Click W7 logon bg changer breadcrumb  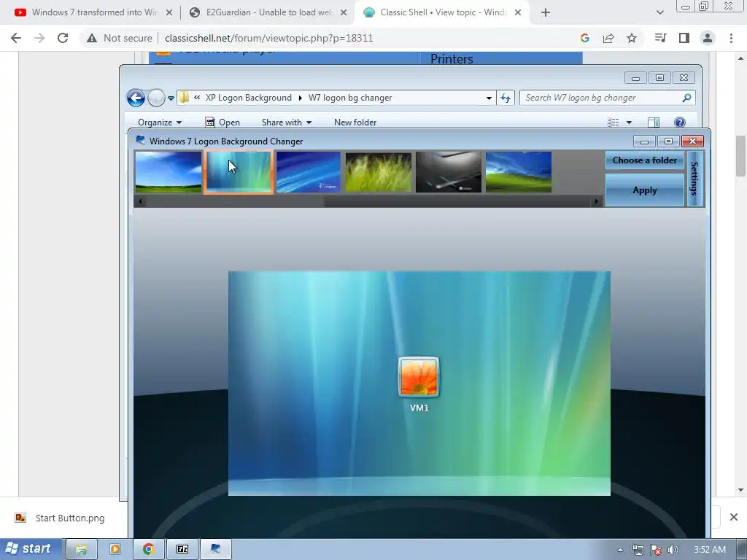pyautogui.click(x=350, y=98)
